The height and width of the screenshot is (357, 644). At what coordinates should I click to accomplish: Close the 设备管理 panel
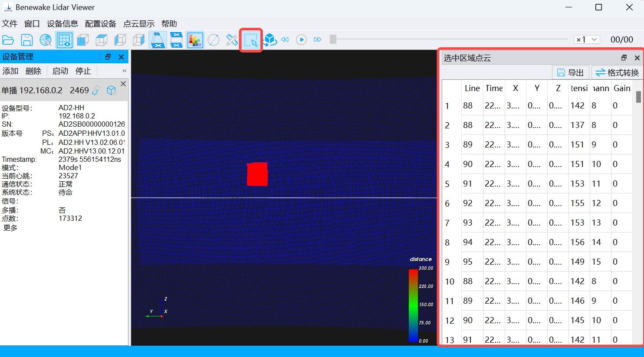click(122, 57)
